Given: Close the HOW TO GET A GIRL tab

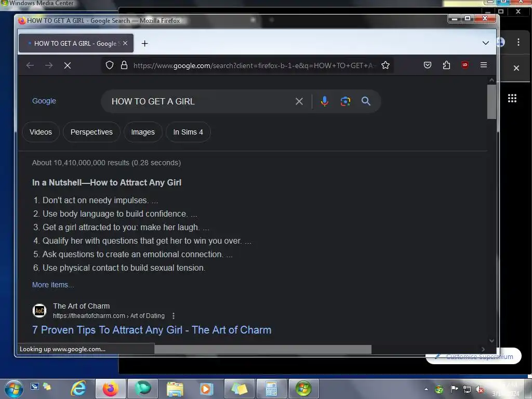Looking at the screenshot, I should pyautogui.click(x=125, y=43).
